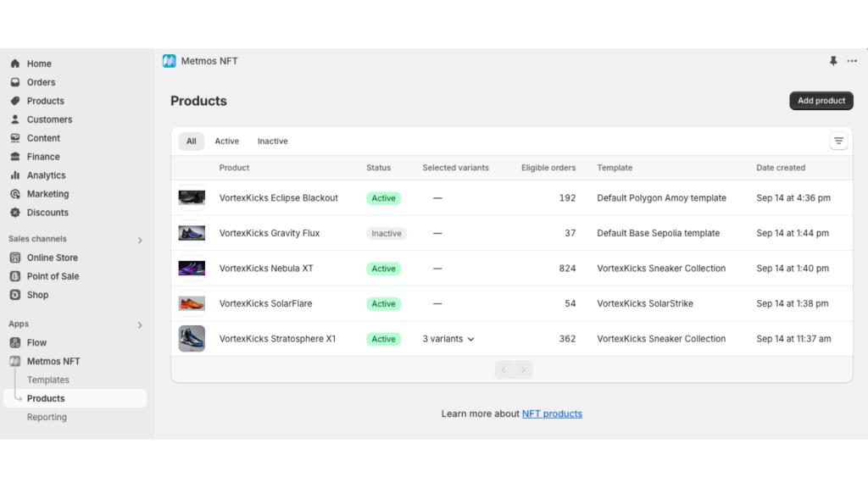Screen dimensions: 868x488
Task: Click the Flow app icon
Action: (x=15, y=342)
